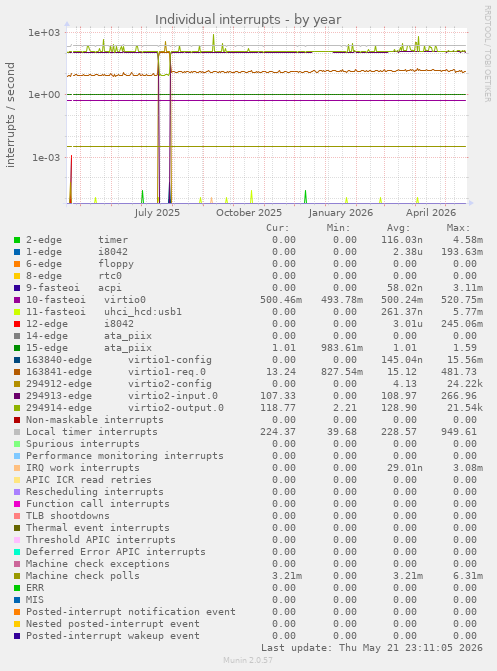497x671 pixels.
Task: Click the olive Machine check polls swatch
Action: coord(17,576)
